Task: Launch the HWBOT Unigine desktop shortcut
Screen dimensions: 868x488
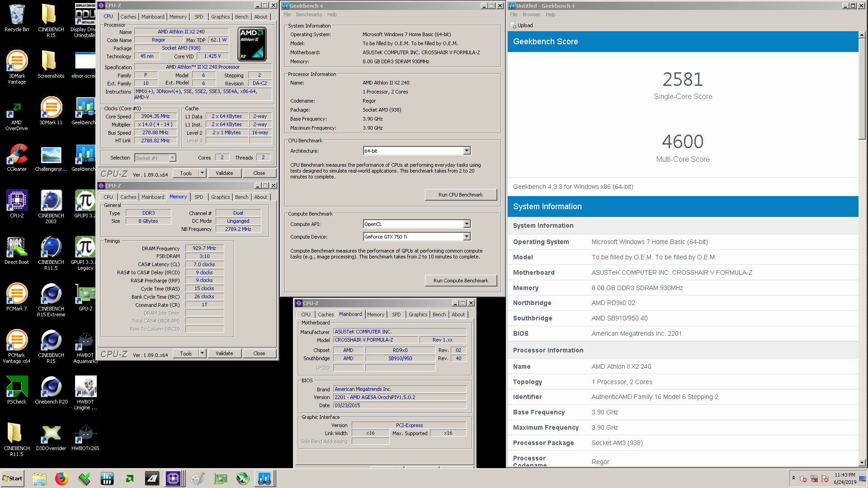Action: [85, 393]
